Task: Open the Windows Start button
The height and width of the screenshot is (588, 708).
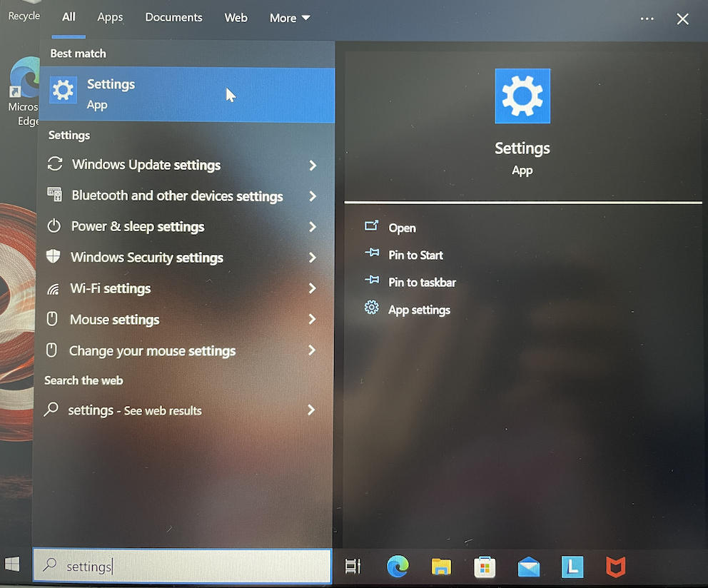Action: pos(12,564)
